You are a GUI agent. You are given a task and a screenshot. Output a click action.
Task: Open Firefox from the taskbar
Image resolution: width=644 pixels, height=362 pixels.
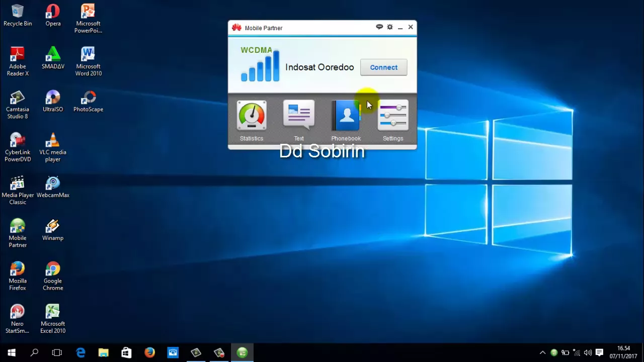(x=149, y=352)
